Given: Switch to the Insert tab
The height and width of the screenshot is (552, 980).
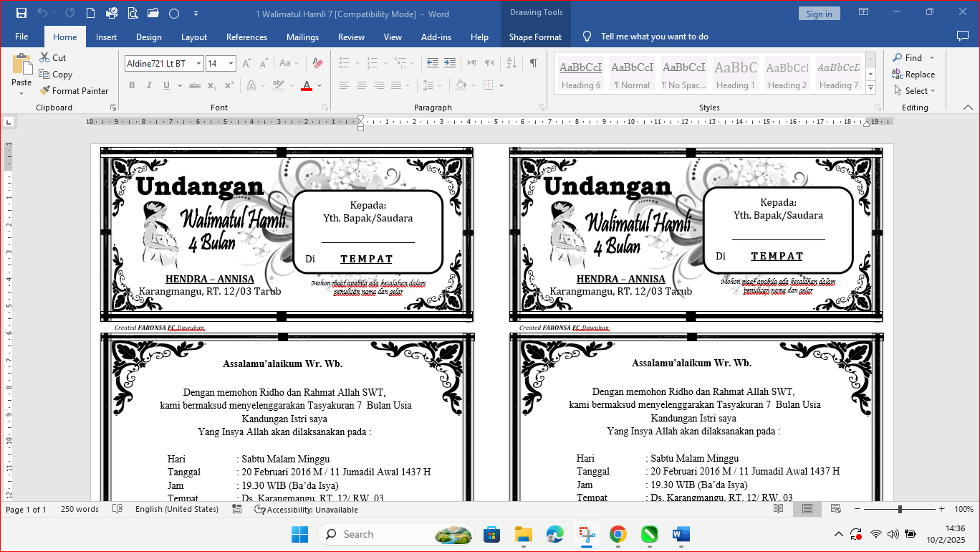Looking at the screenshot, I should [x=106, y=37].
